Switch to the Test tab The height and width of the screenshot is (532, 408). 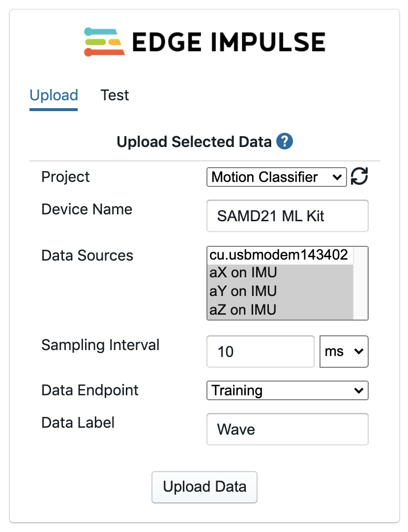(x=115, y=95)
